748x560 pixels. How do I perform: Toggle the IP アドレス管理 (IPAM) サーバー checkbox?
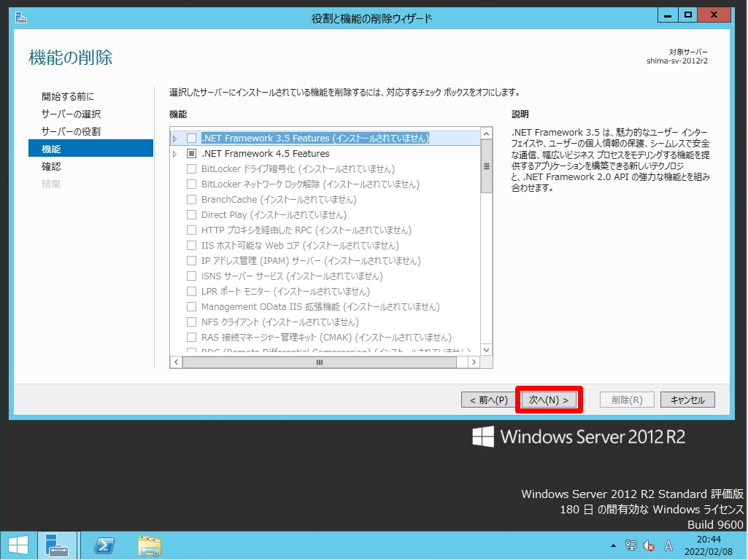[x=191, y=261]
